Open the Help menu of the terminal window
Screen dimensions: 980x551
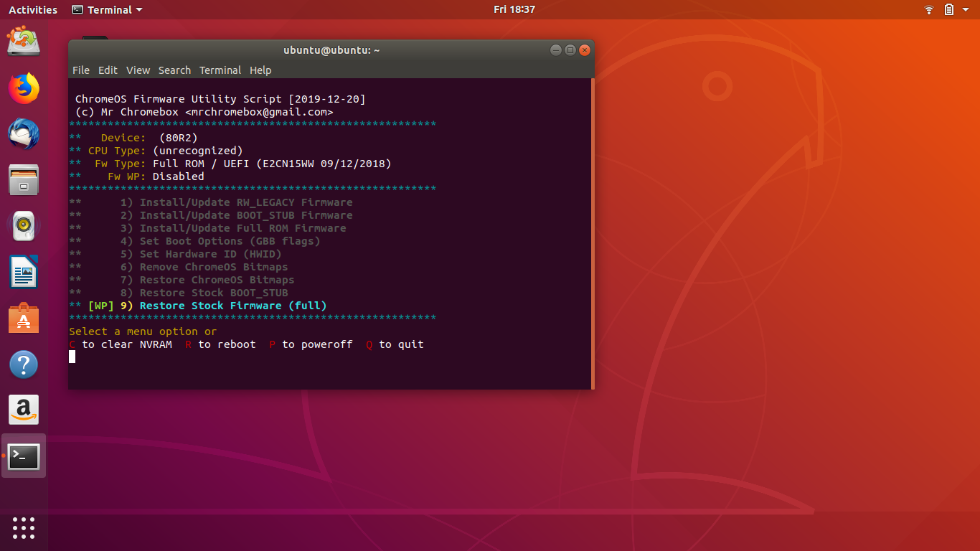pyautogui.click(x=260, y=70)
